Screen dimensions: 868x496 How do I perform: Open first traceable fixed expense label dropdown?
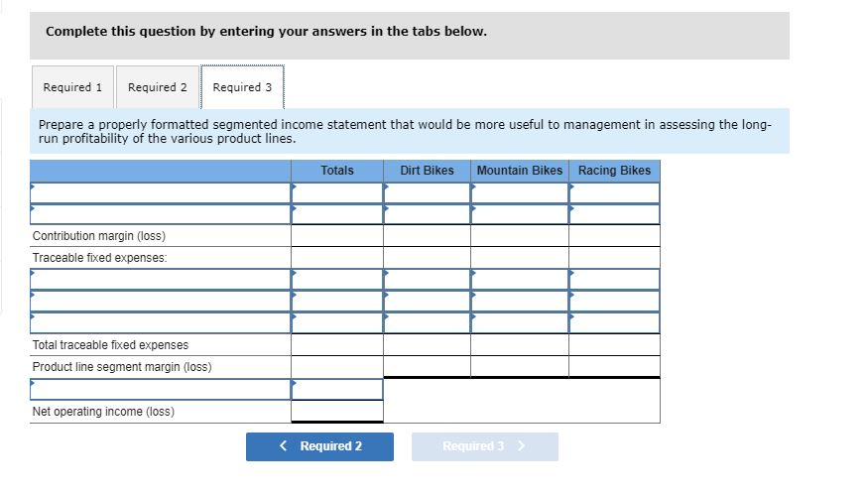pyautogui.click(x=161, y=280)
